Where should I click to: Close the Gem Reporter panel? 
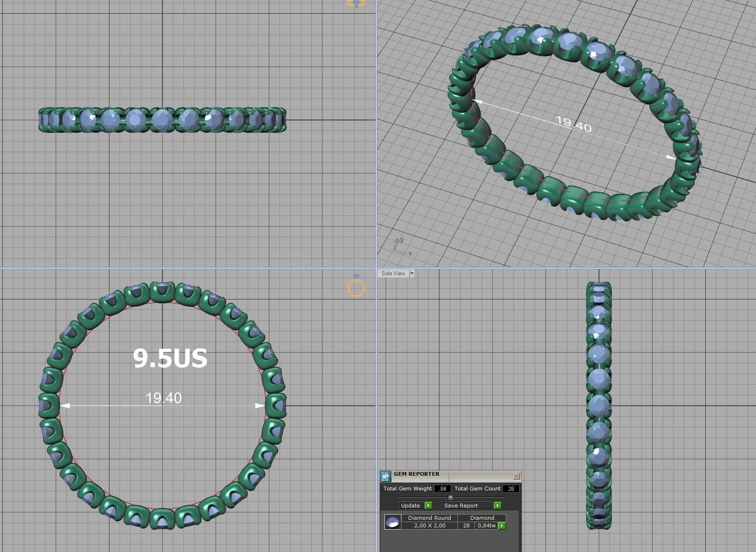[517, 476]
